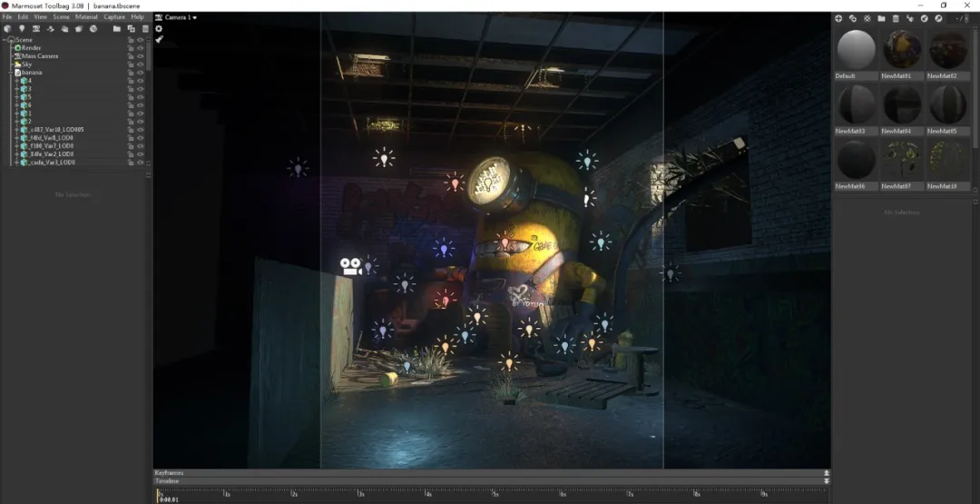The width and height of the screenshot is (980, 504).
Task: Select the camera gizmo in the viewport
Action: [x=350, y=266]
